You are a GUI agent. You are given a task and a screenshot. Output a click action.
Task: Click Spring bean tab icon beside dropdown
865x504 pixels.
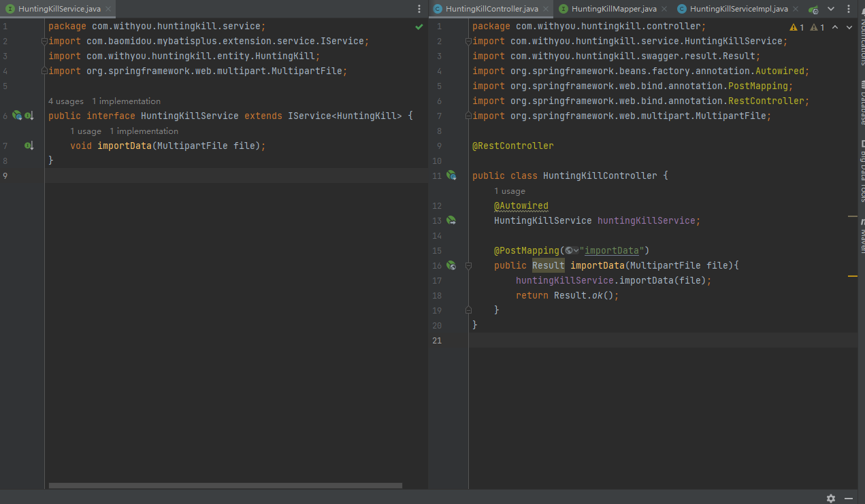click(813, 9)
